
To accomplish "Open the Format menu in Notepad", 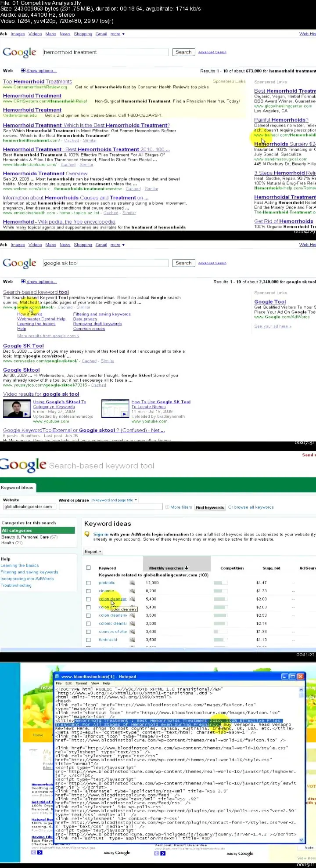I will coord(81,684).
